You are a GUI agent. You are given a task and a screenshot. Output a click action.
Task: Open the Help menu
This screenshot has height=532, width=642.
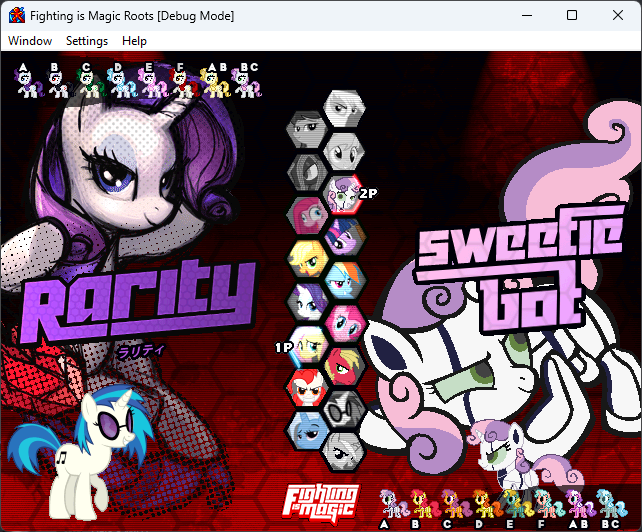134,41
